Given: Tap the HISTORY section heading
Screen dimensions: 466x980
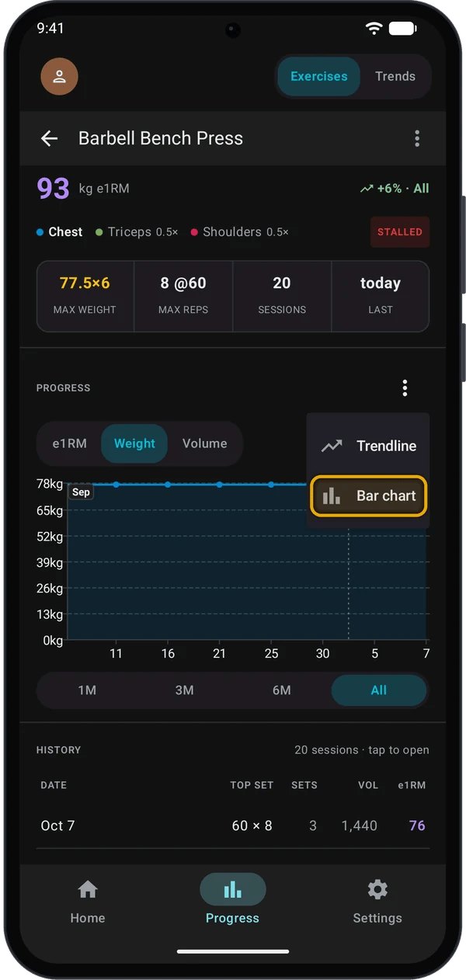Looking at the screenshot, I should pos(59,750).
